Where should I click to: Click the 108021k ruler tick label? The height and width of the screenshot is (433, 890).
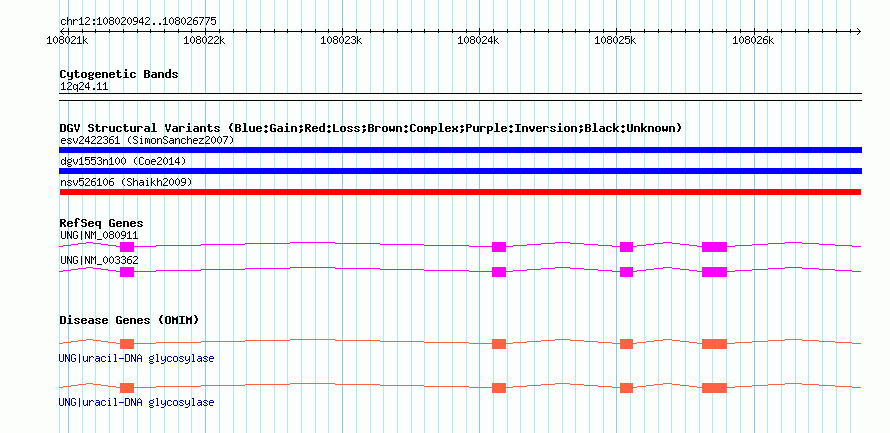tap(67, 40)
